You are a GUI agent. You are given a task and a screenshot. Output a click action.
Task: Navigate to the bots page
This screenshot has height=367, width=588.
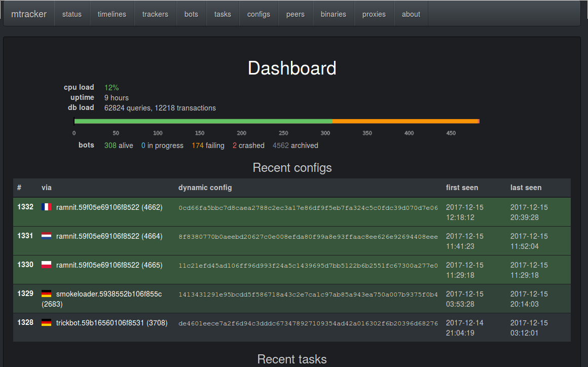191,14
